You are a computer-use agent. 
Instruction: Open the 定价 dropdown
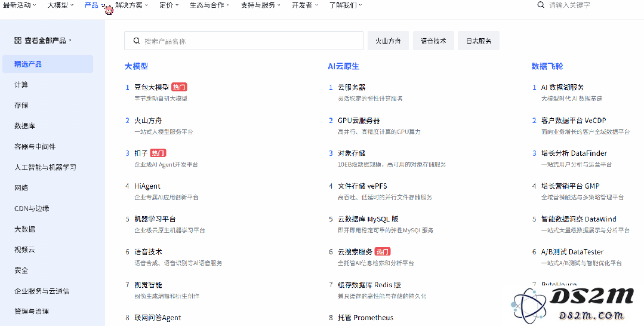[169, 5]
